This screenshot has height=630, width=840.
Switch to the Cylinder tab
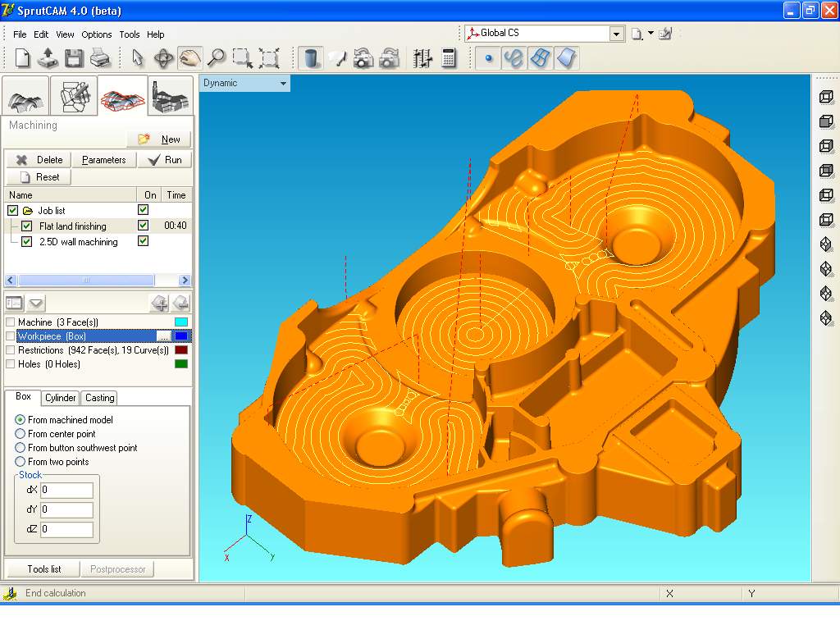click(x=61, y=398)
